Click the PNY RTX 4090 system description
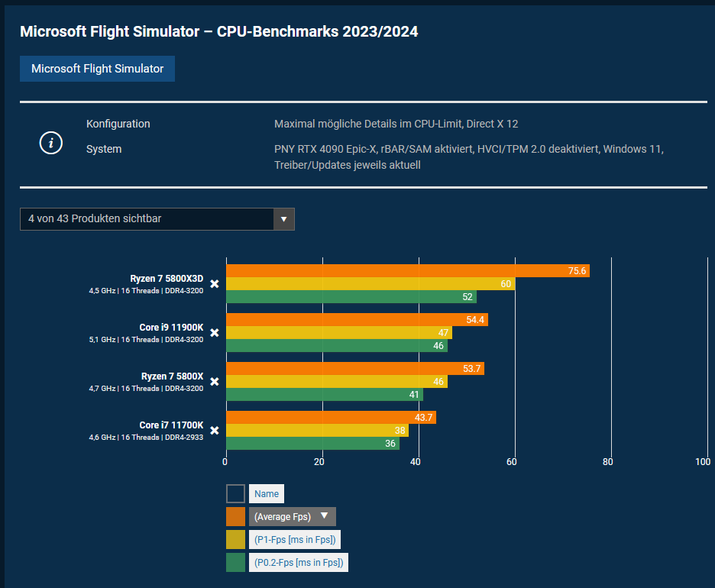 pos(469,157)
